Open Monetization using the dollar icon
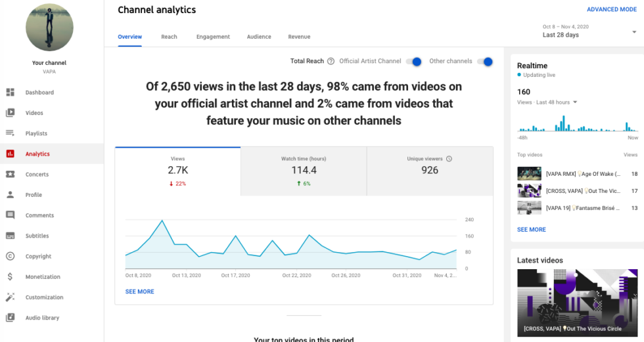The width and height of the screenshot is (644, 342). click(x=10, y=277)
